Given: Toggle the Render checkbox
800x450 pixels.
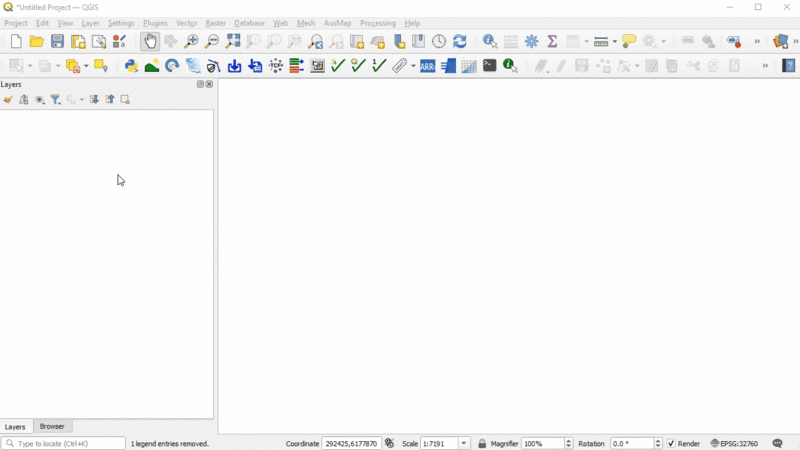Looking at the screenshot, I should pos(671,443).
